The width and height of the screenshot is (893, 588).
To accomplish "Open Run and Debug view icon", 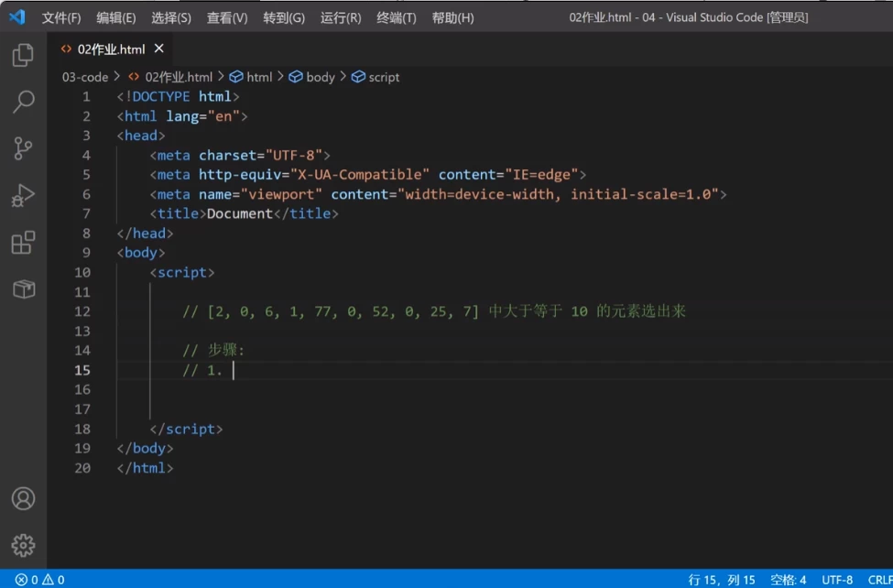I will click(x=23, y=195).
